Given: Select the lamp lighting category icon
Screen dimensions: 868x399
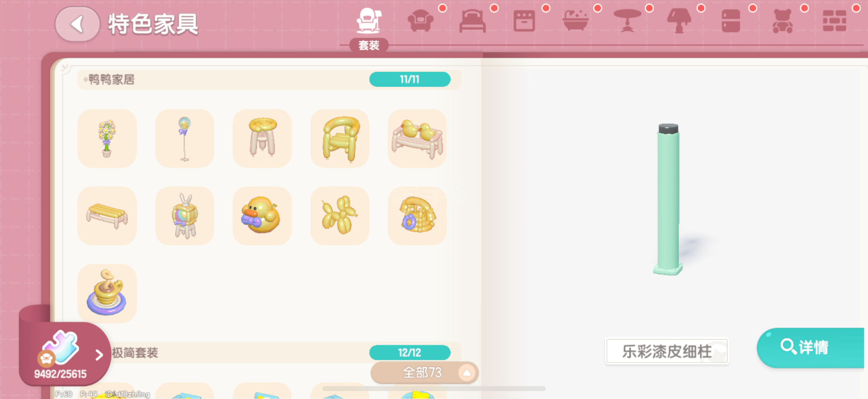Looking at the screenshot, I should point(679,21).
